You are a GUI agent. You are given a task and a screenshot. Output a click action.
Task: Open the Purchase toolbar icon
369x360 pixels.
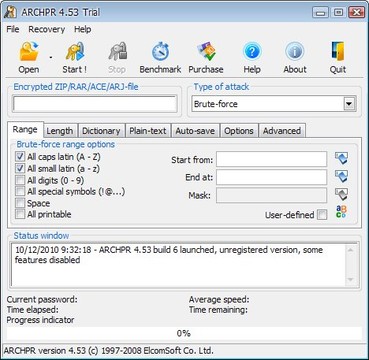206,57
